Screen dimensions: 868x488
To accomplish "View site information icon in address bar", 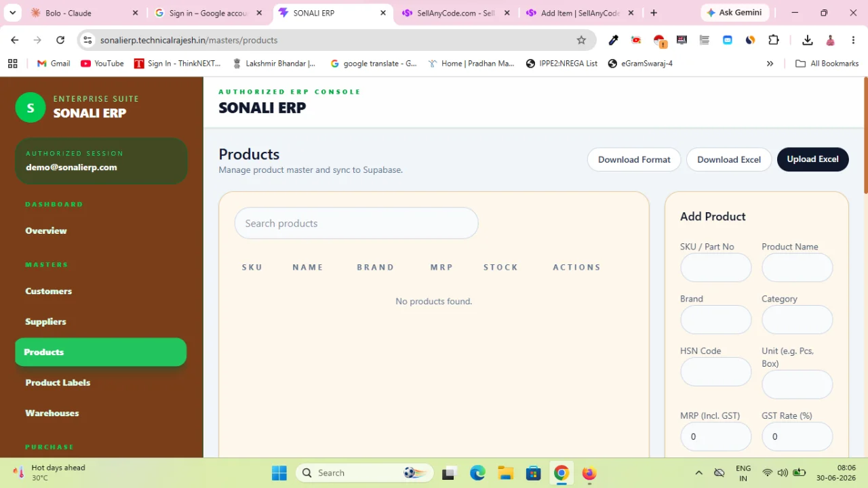I will tap(87, 40).
